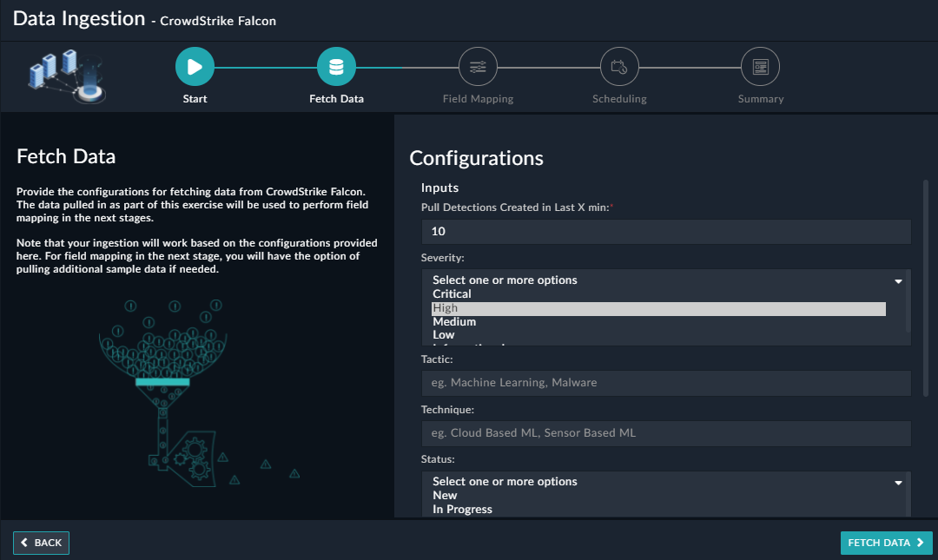The image size is (938, 560).
Task: Select In Progress status option
Action: [462, 510]
